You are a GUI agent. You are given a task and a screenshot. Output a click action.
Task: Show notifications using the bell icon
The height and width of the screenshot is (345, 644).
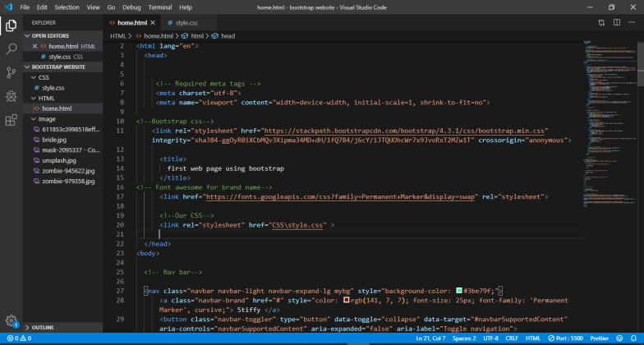(633, 338)
